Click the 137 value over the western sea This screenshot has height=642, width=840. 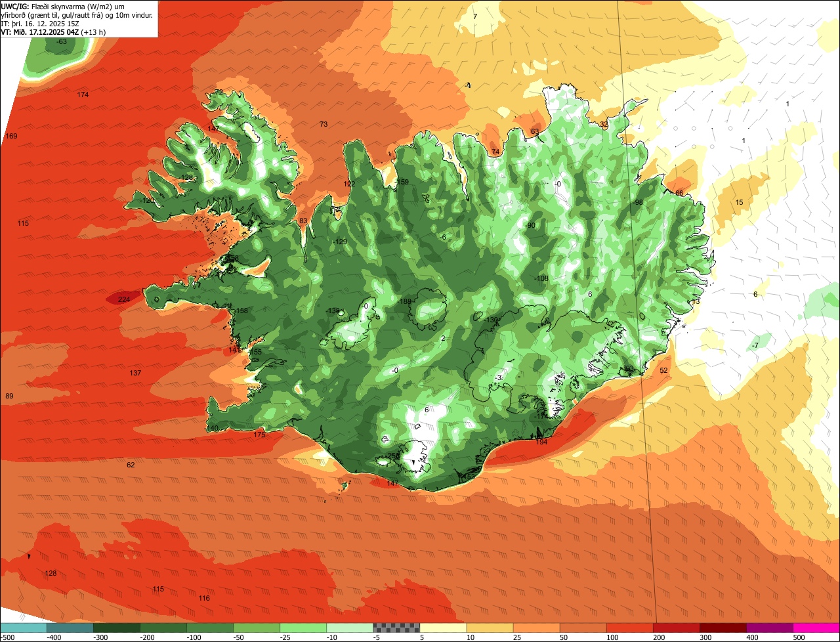(x=135, y=373)
